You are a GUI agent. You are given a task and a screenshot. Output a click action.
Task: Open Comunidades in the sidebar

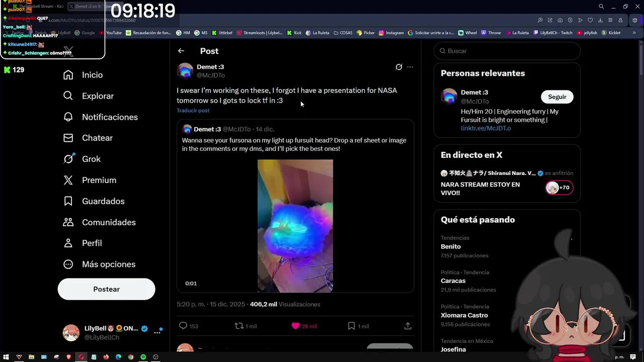[100, 222]
